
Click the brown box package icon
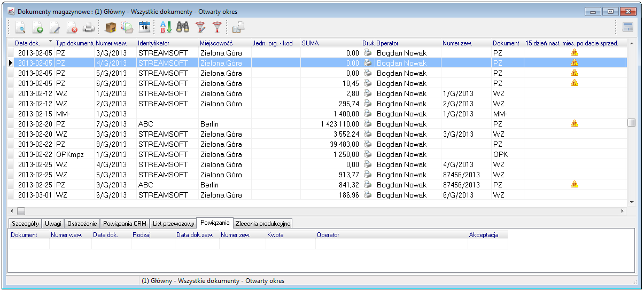(111, 27)
